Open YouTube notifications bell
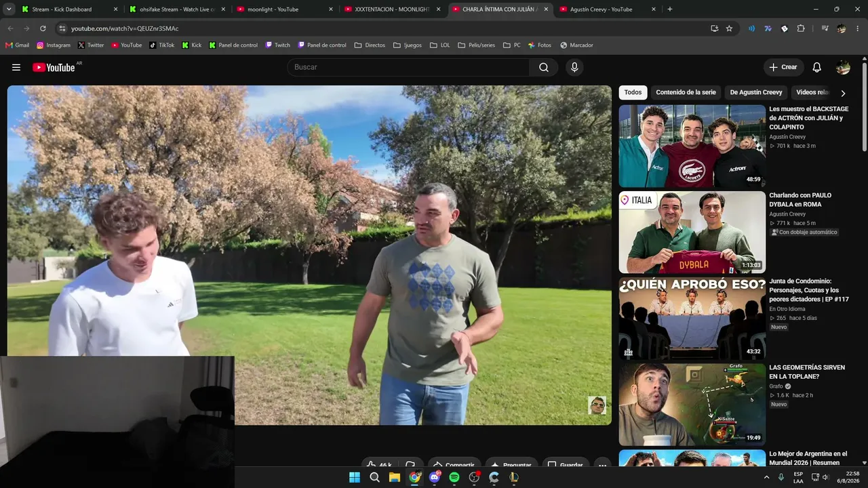The height and width of the screenshot is (488, 868). click(x=817, y=67)
